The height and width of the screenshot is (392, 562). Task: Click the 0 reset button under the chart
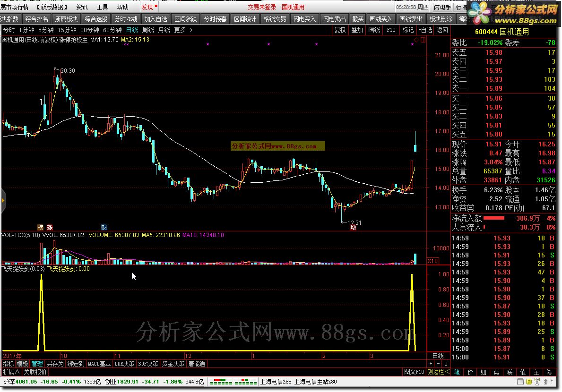pyautogui.click(x=446, y=364)
